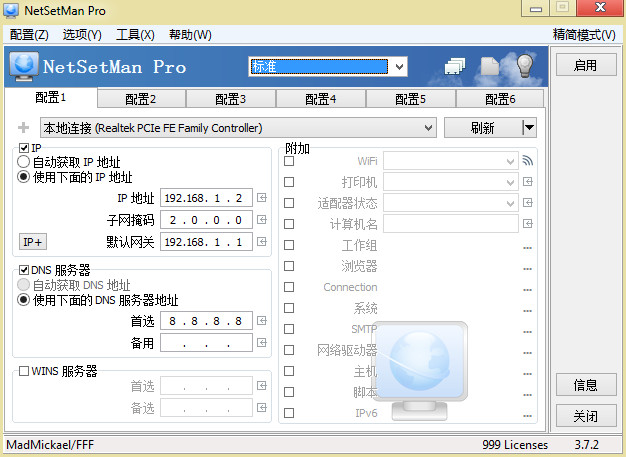Click the WiFi signal scan icon
This screenshot has width=626, height=457.
tap(528, 161)
